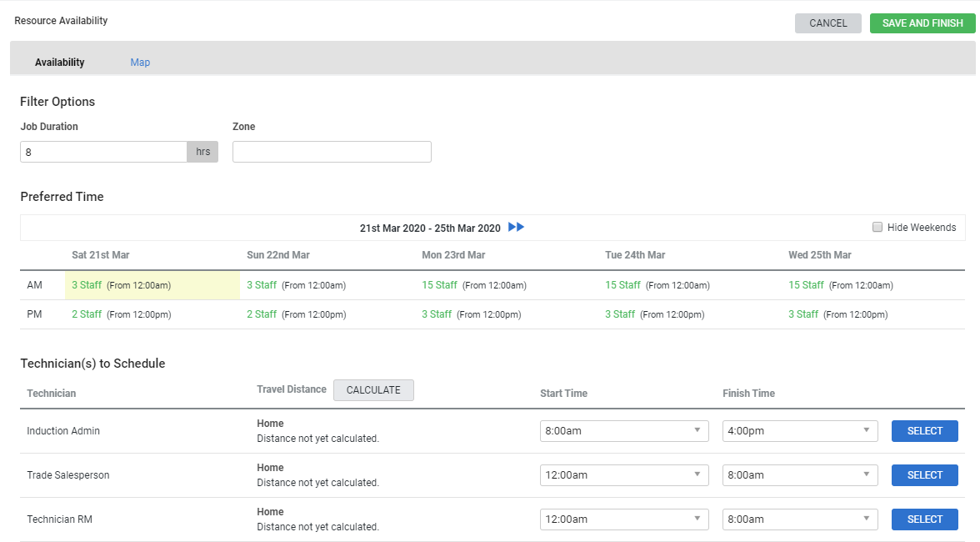Screen dimensions: 980x542
Task: Click the Sun 22nd Mar column header
Action: point(278,255)
